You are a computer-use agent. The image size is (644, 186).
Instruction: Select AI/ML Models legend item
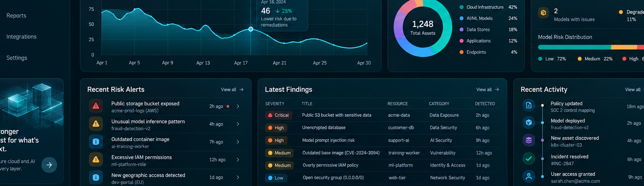[488, 19]
